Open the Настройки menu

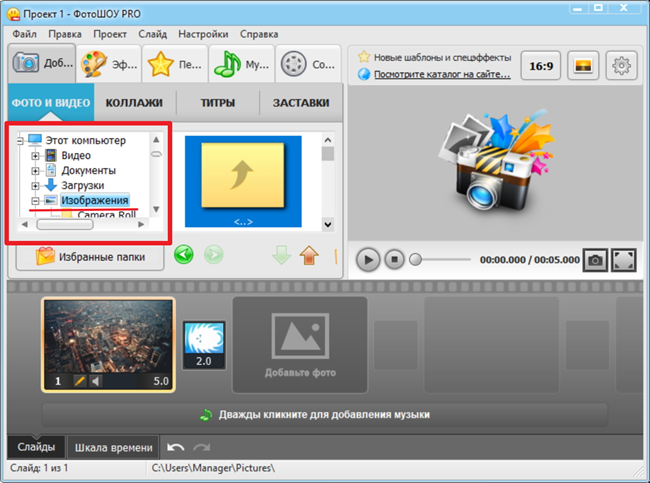203,34
